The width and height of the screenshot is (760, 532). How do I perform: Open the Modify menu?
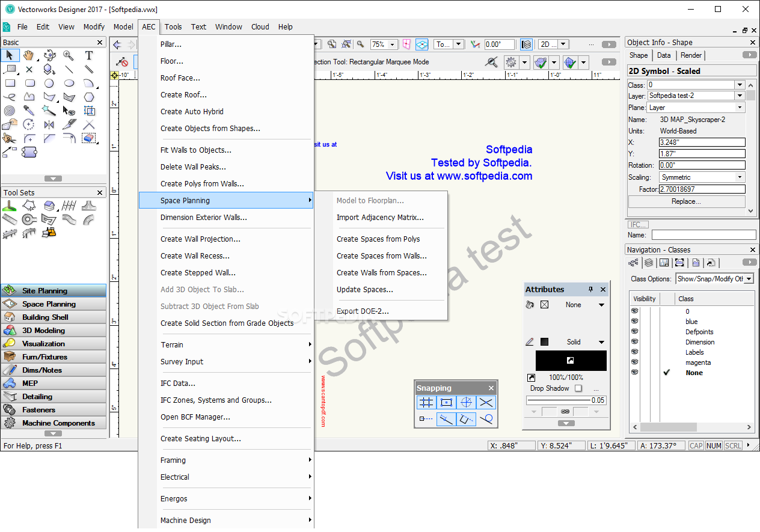click(x=94, y=26)
